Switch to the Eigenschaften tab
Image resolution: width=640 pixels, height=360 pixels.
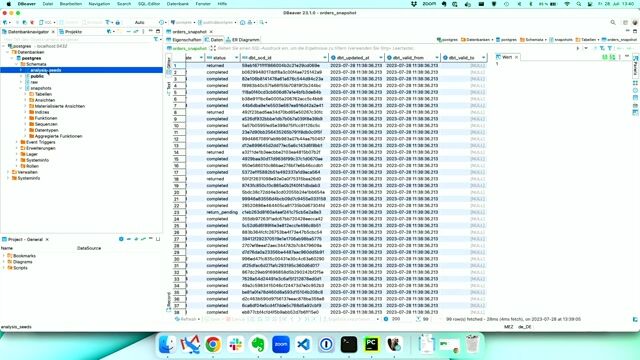pyautogui.click(x=184, y=40)
